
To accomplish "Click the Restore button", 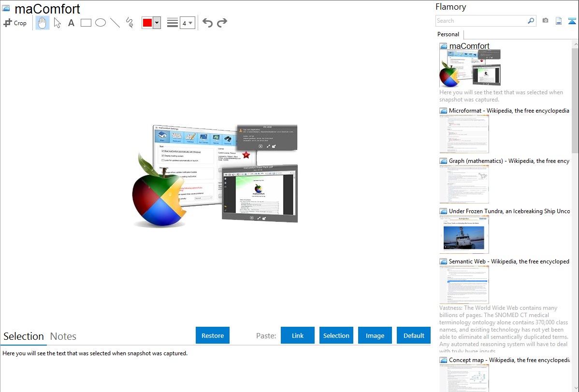I will pyautogui.click(x=213, y=335).
